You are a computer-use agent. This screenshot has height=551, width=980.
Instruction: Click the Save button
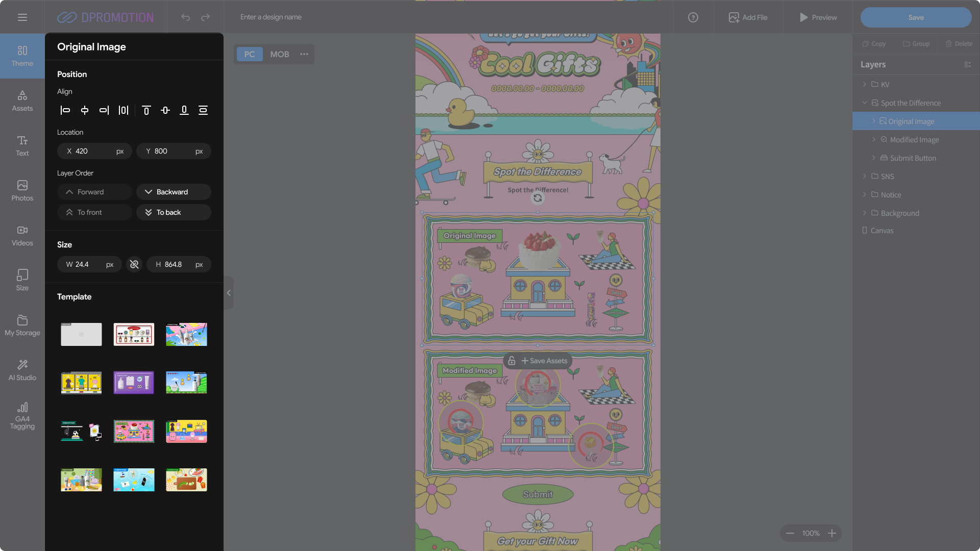click(x=916, y=17)
